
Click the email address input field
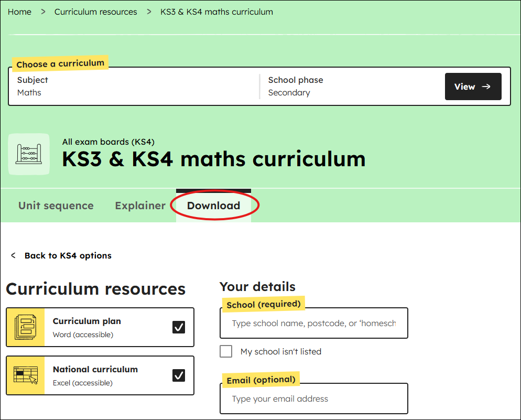point(313,399)
